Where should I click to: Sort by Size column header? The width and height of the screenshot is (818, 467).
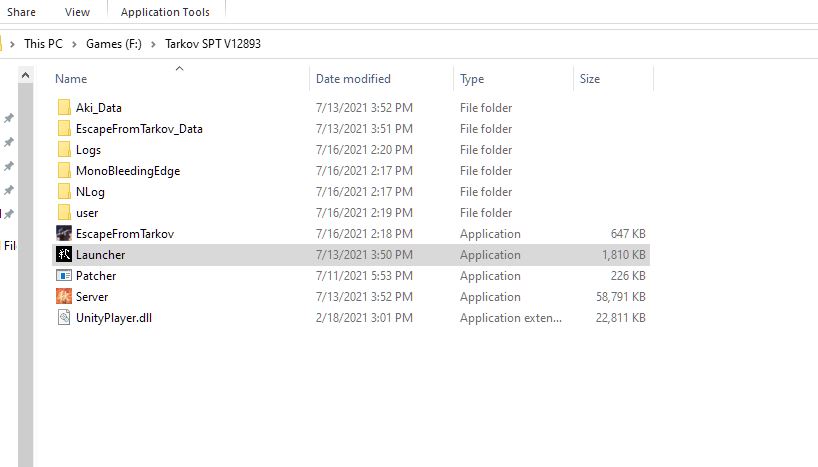click(590, 79)
